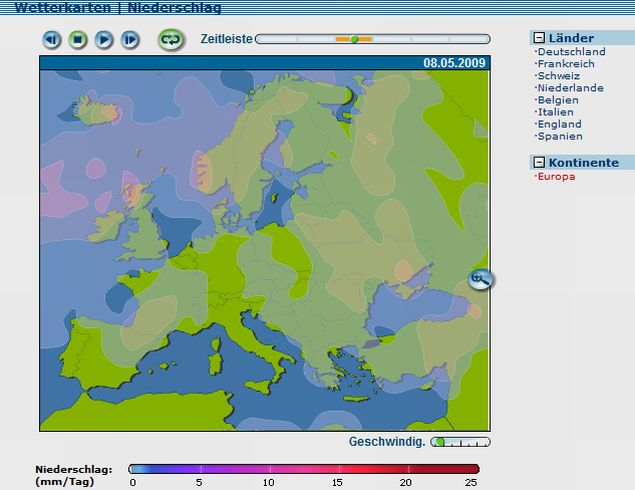Screen dimensions: 635x490
Task: Toggle the green loop animation button
Action: click(x=171, y=40)
